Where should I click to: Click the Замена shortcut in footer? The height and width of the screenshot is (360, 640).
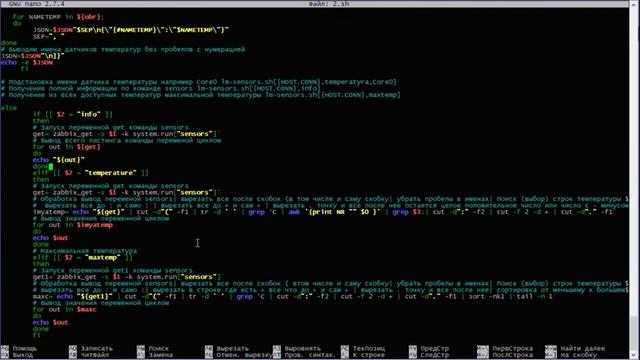(155, 355)
